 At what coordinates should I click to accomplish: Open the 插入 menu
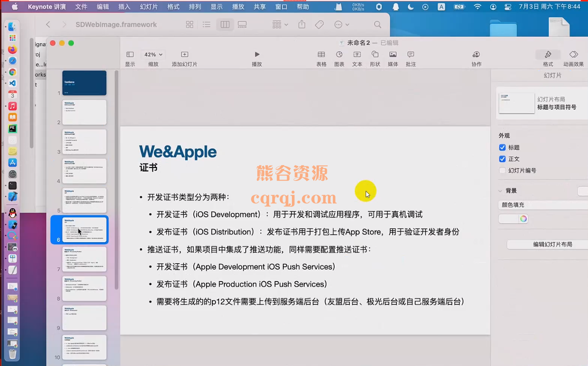(124, 7)
